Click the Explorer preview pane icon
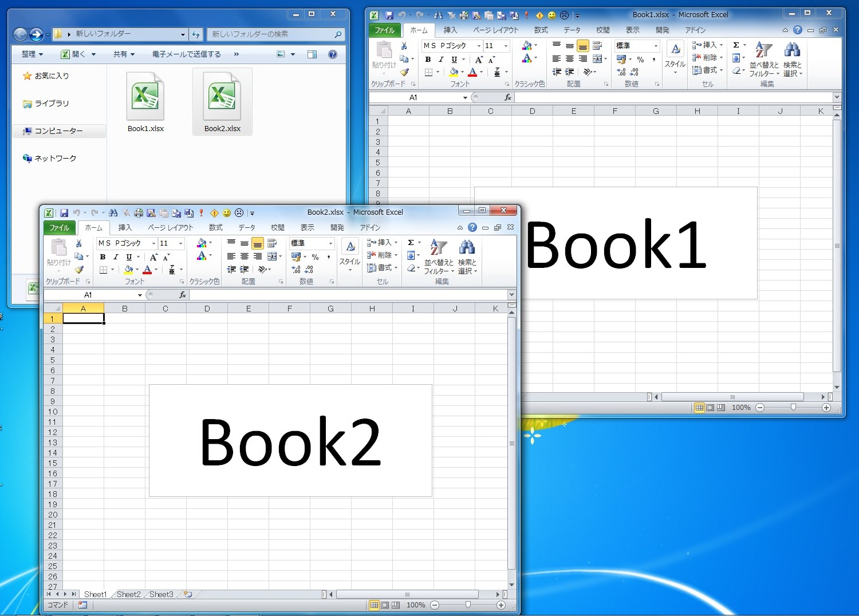 pos(312,54)
